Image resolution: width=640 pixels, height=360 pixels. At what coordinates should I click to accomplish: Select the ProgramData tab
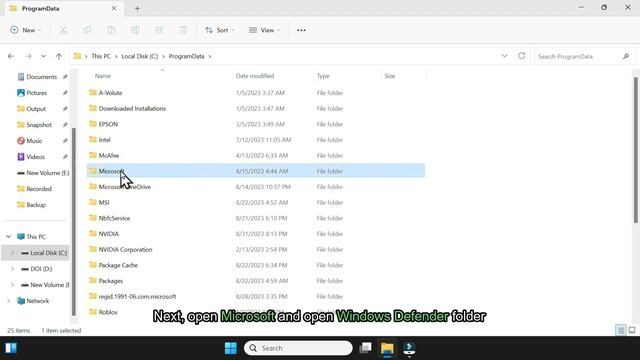(x=63, y=9)
